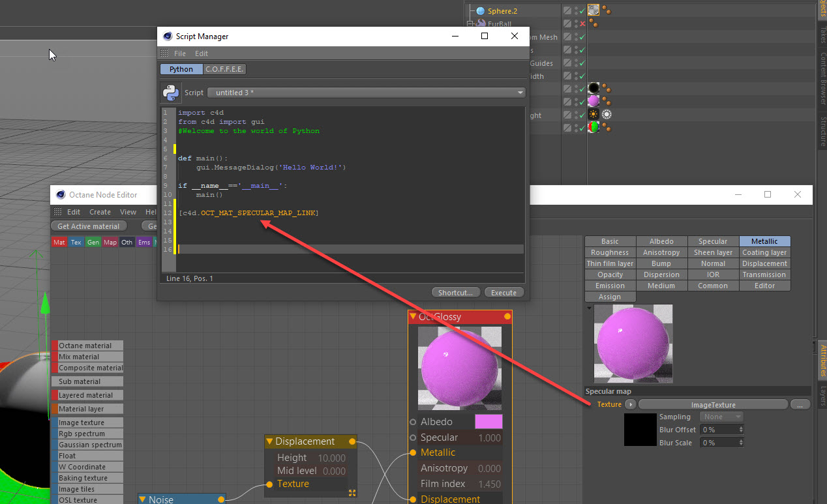
Task: Toggle Sphere.2 enable checkmark
Action: coord(582,11)
